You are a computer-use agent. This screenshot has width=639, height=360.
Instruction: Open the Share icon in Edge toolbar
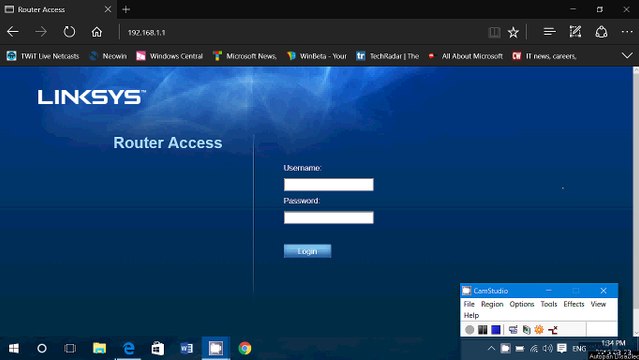click(601, 32)
